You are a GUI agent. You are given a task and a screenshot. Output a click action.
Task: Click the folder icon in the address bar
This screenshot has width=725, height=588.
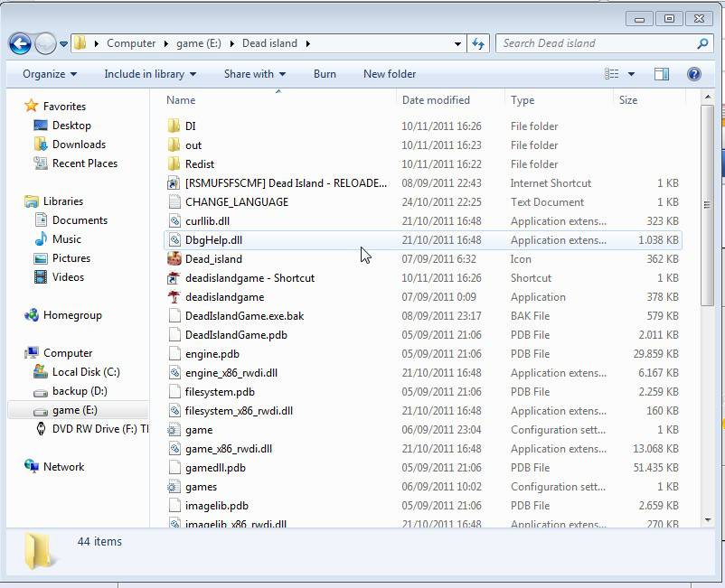pyautogui.click(x=80, y=43)
